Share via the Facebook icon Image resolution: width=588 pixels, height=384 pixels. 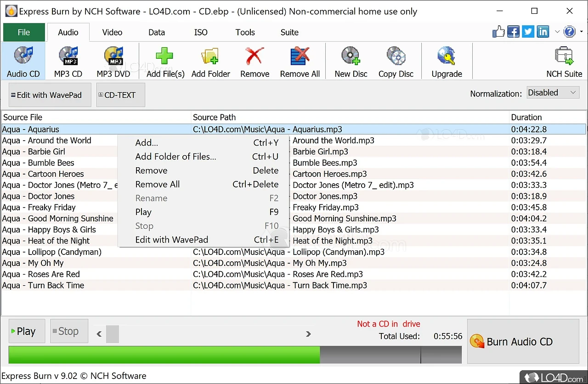(x=513, y=32)
